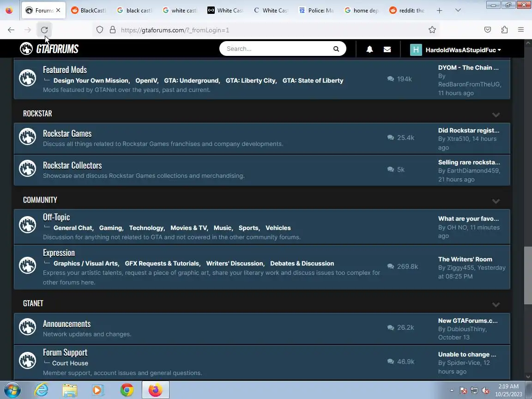Switch to the black castl Google tab
Image resolution: width=532 pixels, height=399 pixels.
(135, 11)
